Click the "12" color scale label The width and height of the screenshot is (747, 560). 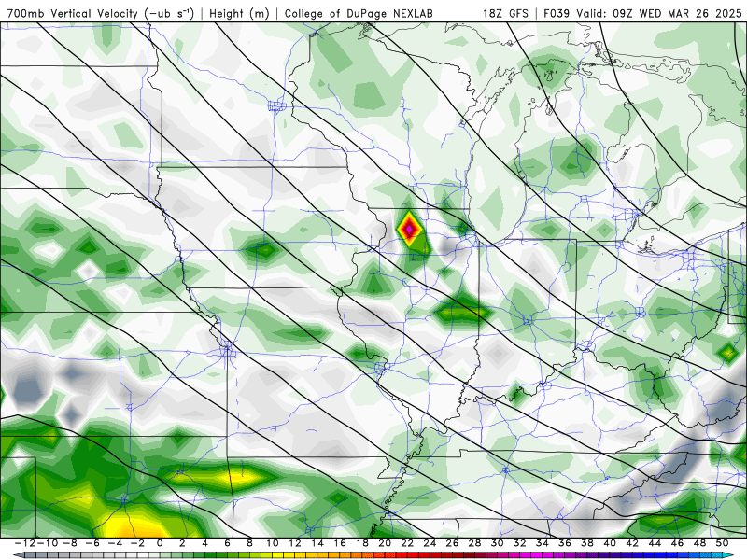295,543
